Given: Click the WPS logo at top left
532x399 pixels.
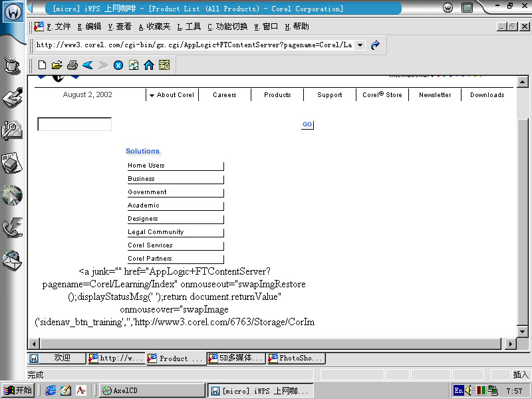Looking at the screenshot, I should tap(13, 12).
